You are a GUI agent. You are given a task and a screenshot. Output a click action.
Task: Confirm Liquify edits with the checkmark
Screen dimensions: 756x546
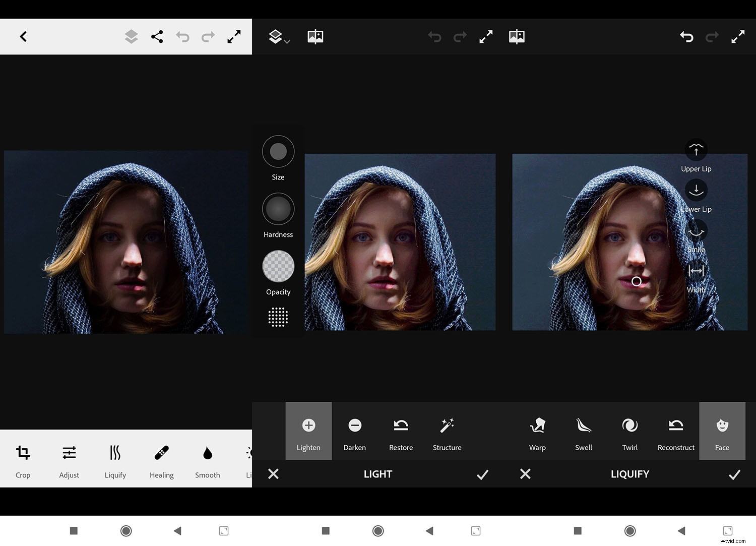(734, 474)
